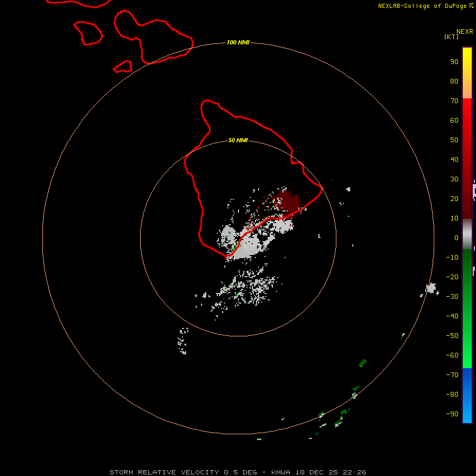Click the 30 knot label on color scale

click(454, 179)
